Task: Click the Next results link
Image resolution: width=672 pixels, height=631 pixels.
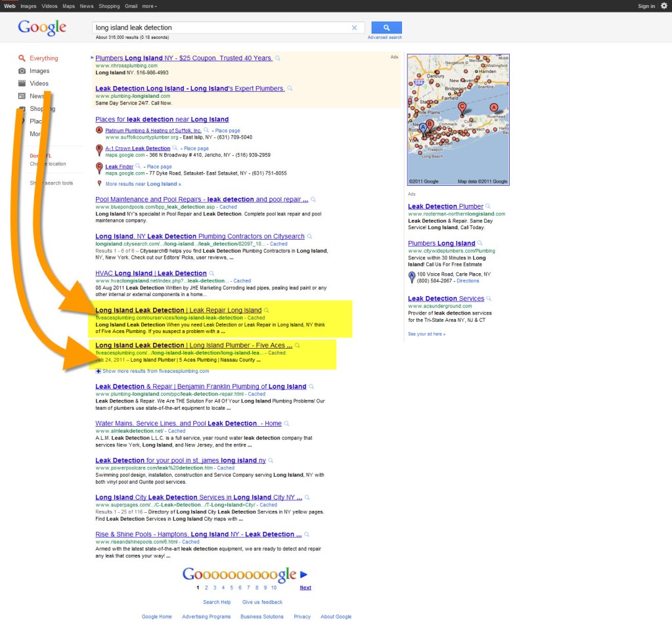Action: [x=305, y=588]
